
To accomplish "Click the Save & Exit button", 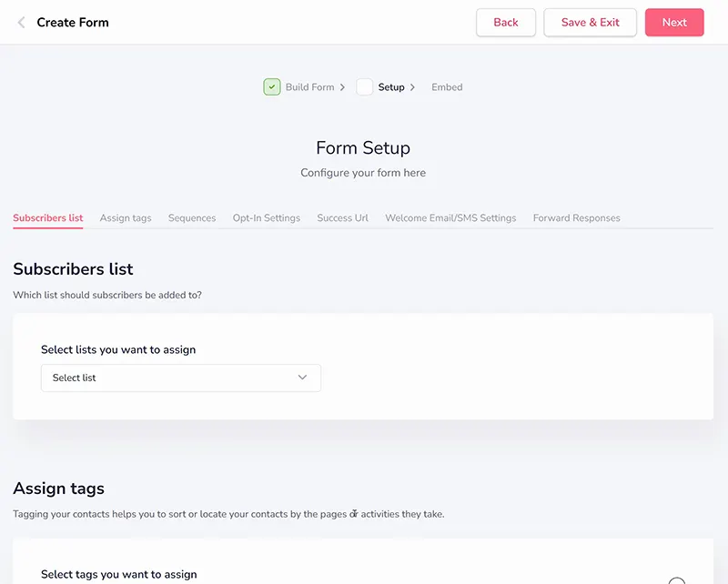I will [590, 22].
